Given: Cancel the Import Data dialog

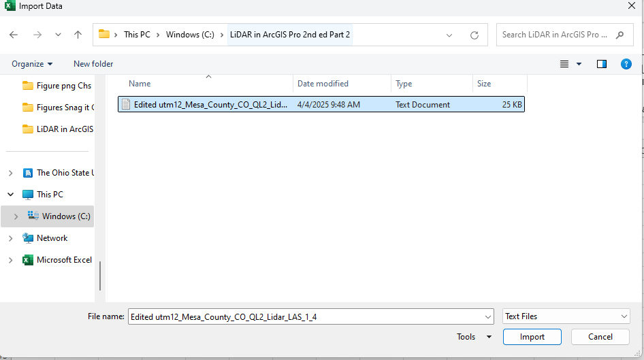Looking at the screenshot, I should tap(600, 337).
